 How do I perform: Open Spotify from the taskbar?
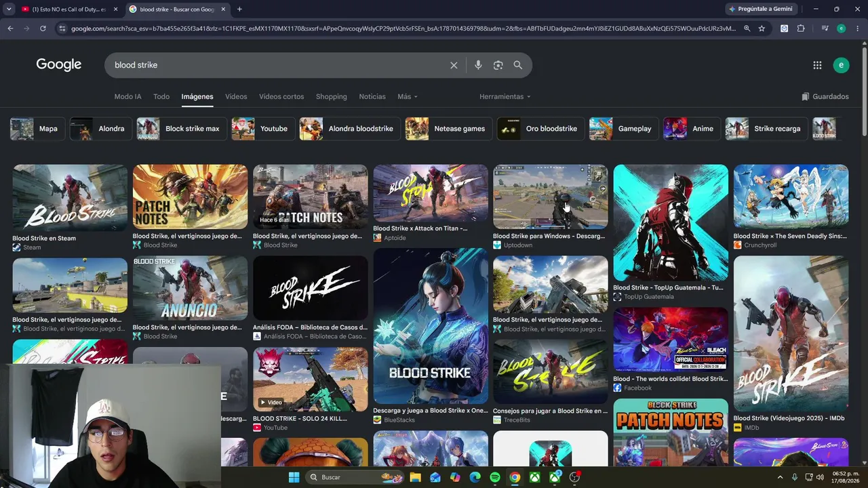495,477
